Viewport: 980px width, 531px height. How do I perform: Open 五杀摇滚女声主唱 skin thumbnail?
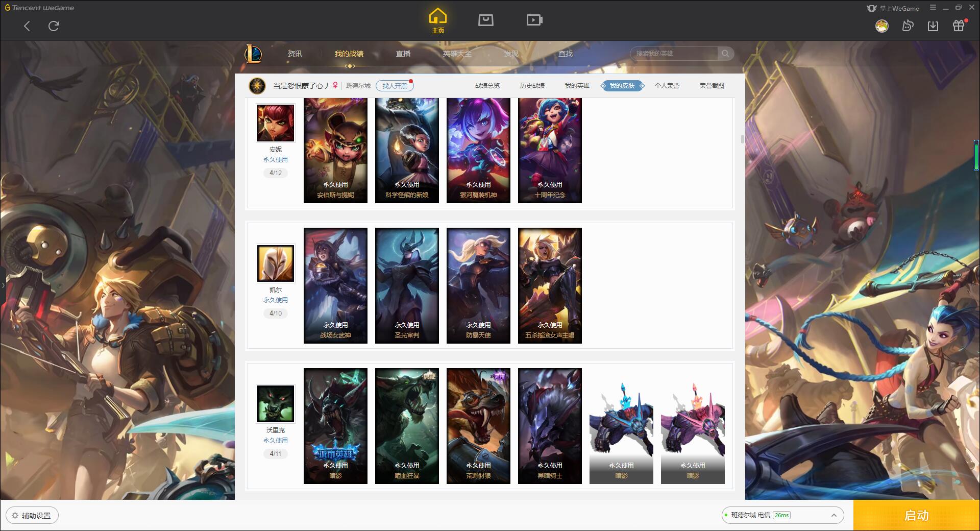[550, 285]
